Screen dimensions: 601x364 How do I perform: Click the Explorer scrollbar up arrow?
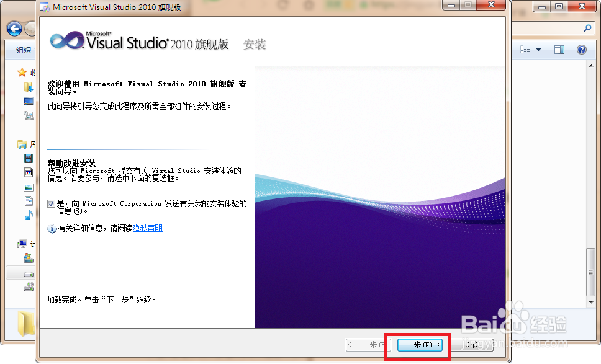tap(590, 66)
